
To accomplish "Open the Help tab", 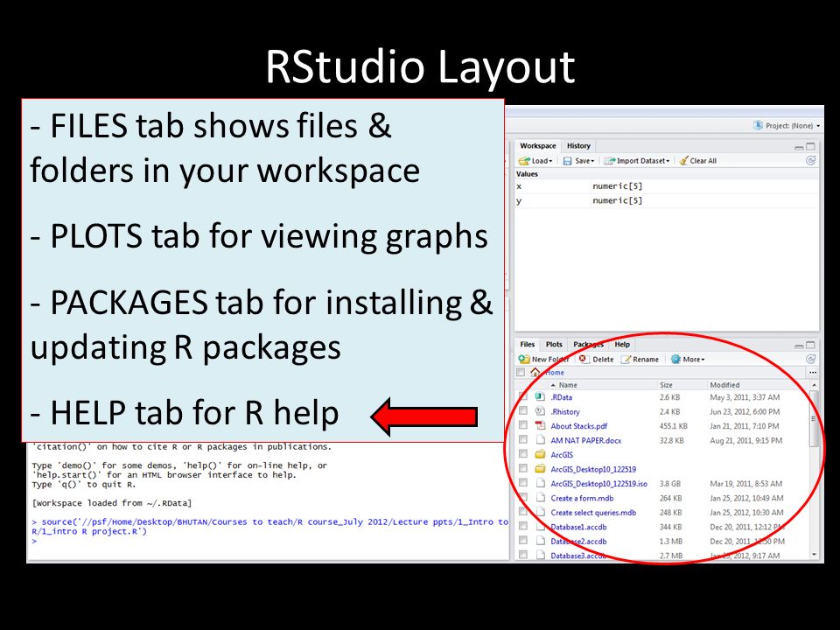I will pos(622,345).
